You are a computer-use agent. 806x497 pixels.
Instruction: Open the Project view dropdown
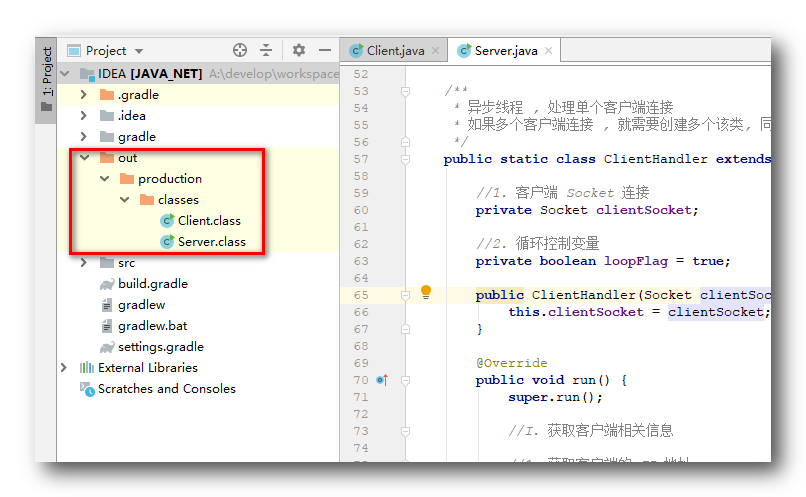(139, 51)
